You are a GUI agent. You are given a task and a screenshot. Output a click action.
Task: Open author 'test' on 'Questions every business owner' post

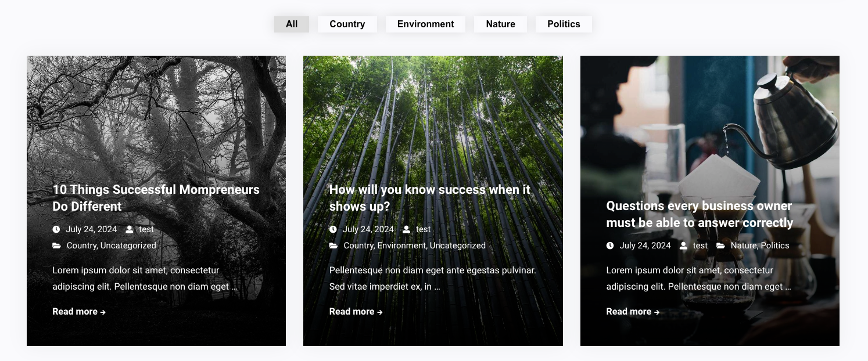tap(700, 246)
